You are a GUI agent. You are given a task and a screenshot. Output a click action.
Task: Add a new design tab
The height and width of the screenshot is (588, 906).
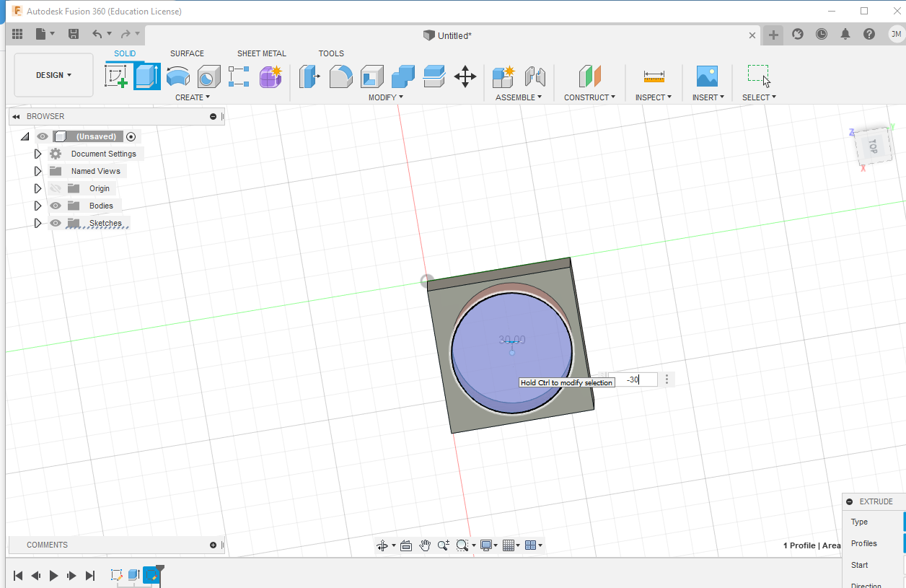[773, 35]
